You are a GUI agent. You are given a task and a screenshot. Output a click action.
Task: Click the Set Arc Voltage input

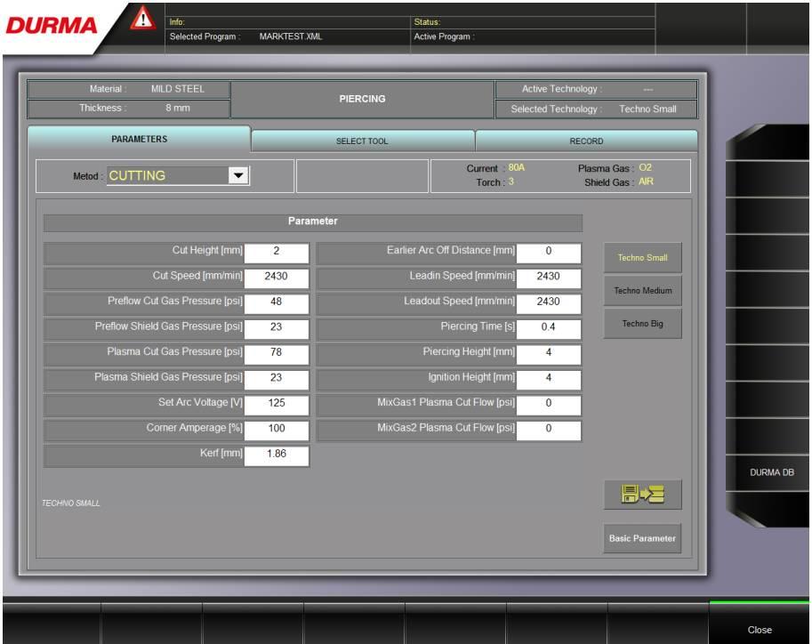coord(277,403)
